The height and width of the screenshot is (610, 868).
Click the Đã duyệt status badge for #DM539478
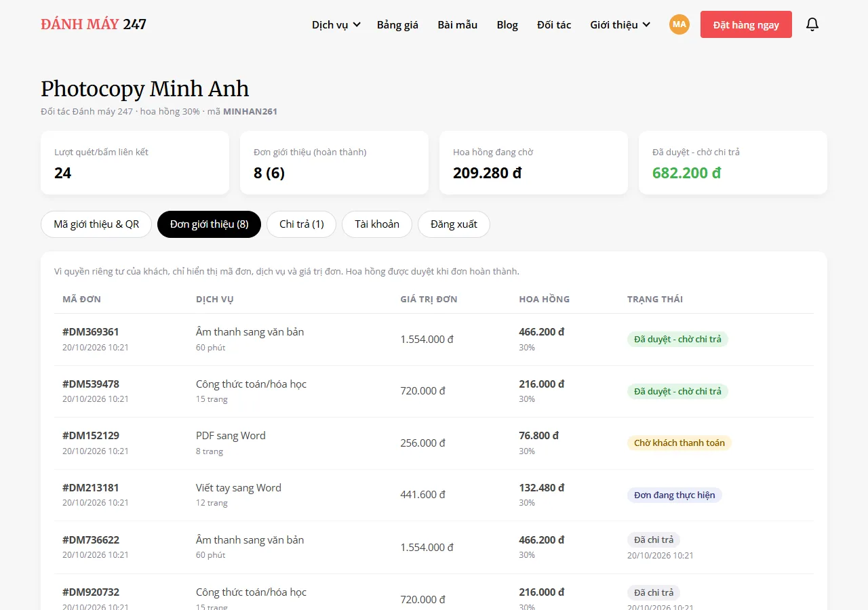[677, 391]
